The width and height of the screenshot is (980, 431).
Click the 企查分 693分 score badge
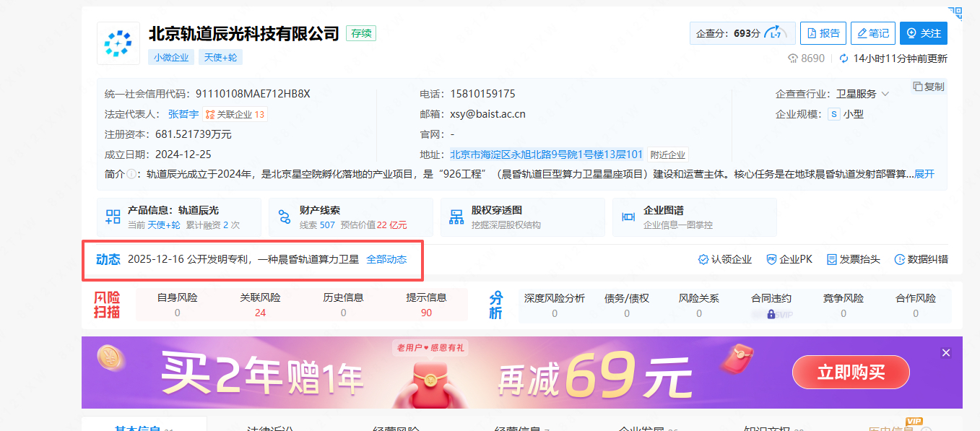(742, 33)
